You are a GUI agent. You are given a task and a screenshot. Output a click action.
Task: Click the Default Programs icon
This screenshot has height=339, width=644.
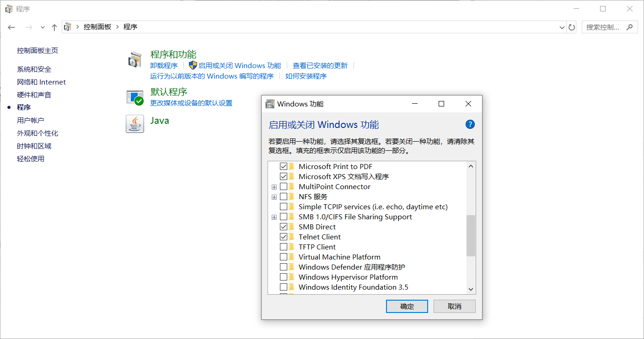coord(135,97)
